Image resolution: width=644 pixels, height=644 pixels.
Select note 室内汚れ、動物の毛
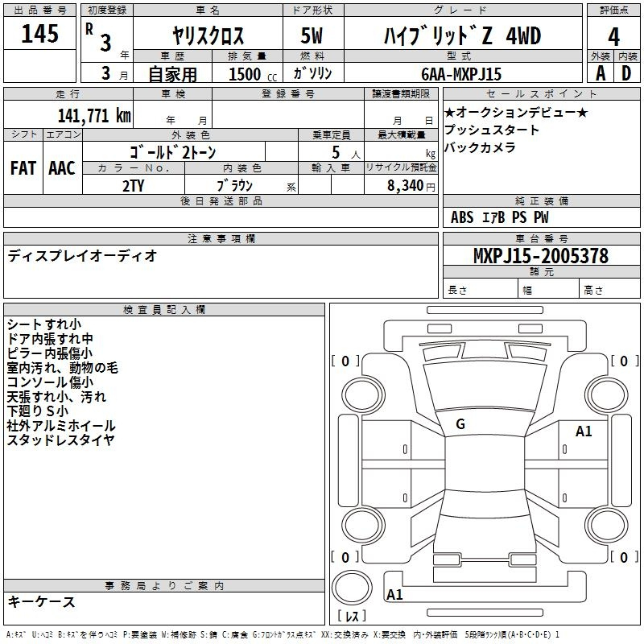(63, 368)
